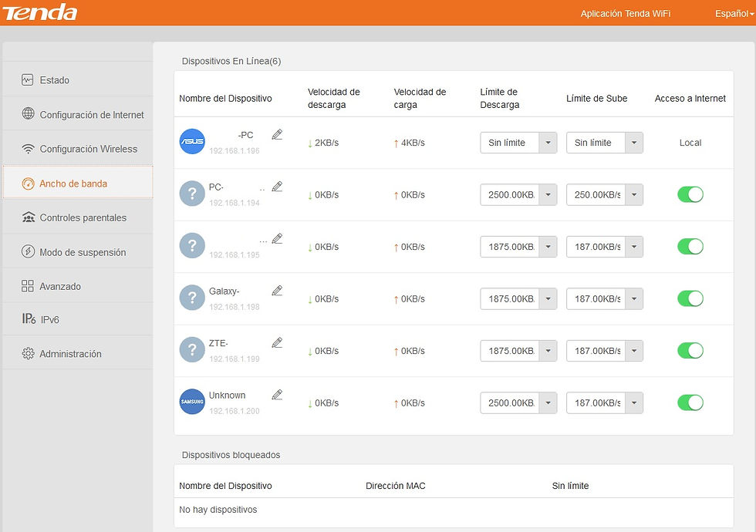Click question-mark avatar of Galaxy device
The height and width of the screenshot is (532, 756).
(x=192, y=298)
